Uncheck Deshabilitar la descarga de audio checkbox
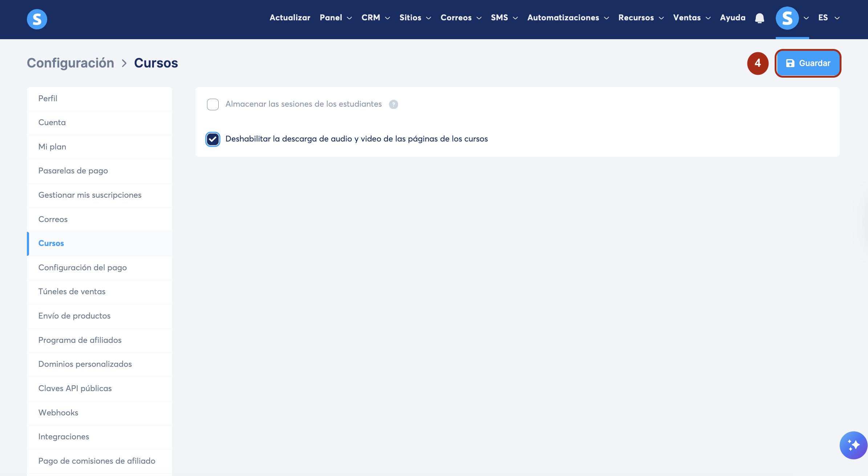The image size is (868, 476). click(213, 139)
